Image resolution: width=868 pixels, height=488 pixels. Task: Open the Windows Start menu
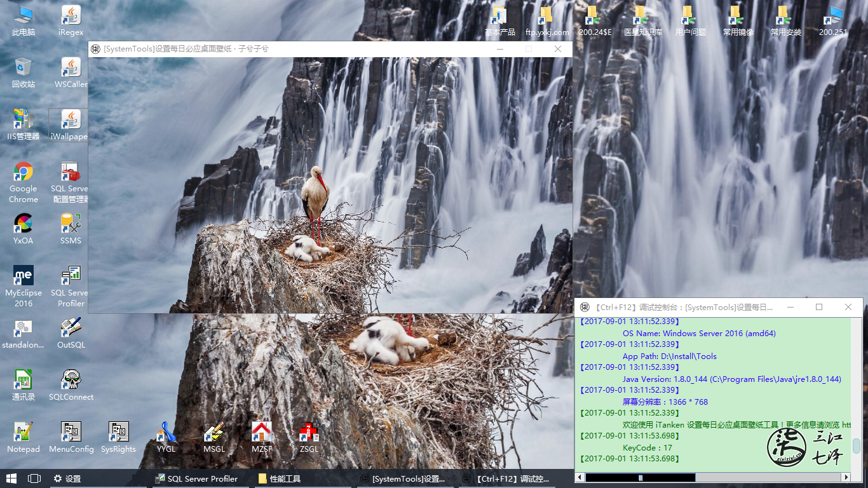click(x=11, y=478)
